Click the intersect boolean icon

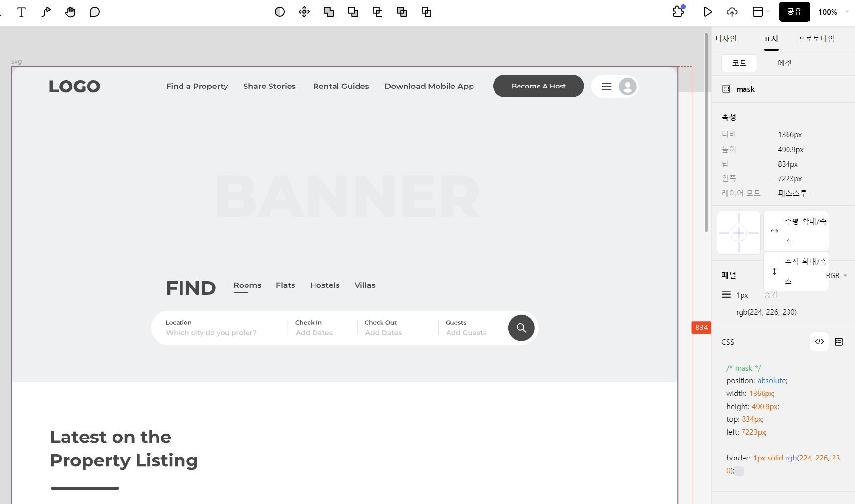tap(378, 12)
